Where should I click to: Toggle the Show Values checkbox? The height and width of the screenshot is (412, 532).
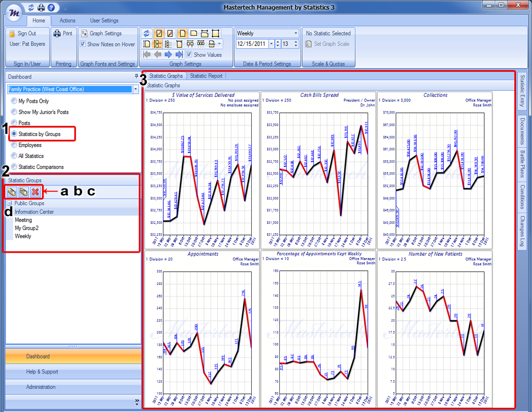pos(189,54)
